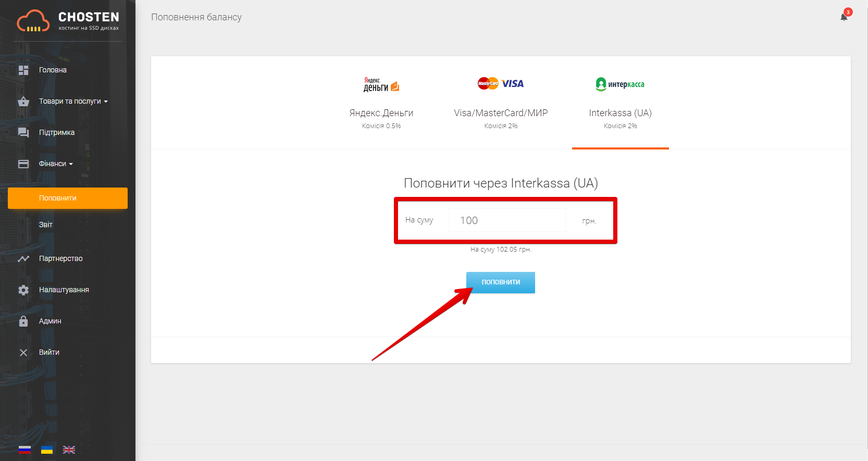Click the MasterCard Visa logo
868x461 pixels.
point(501,83)
